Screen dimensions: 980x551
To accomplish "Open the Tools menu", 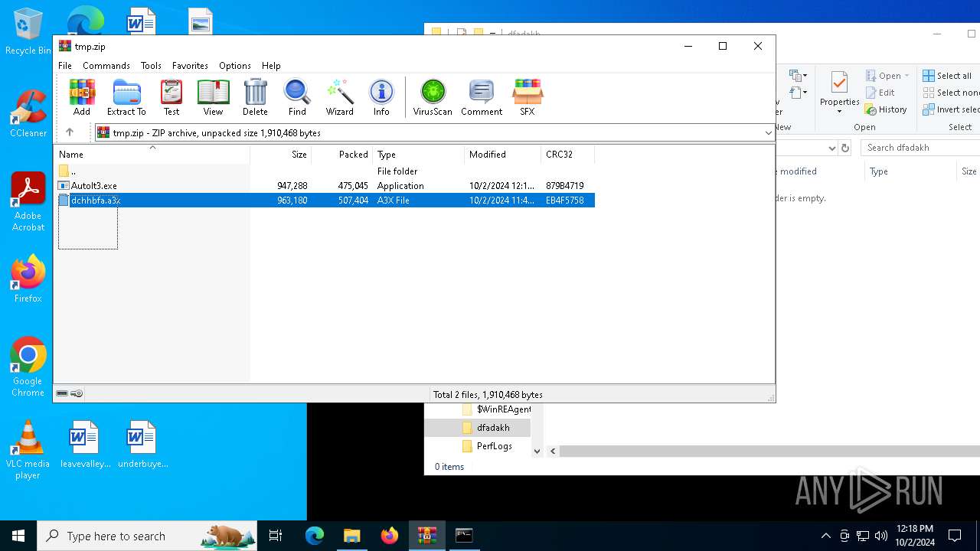I will point(151,66).
